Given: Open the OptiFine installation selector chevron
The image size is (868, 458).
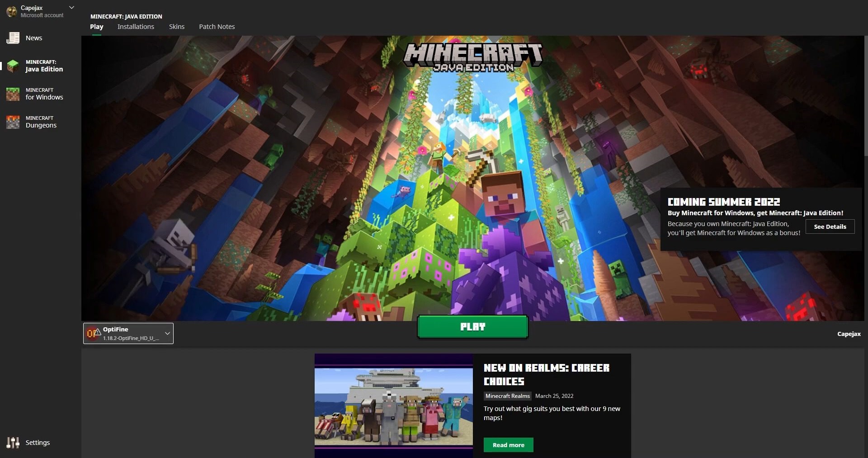Looking at the screenshot, I should click(x=167, y=334).
